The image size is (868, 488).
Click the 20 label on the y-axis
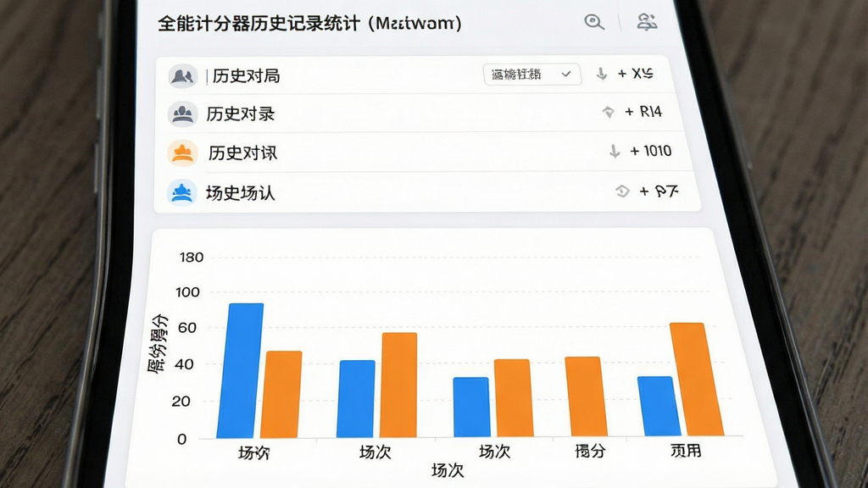(181, 401)
